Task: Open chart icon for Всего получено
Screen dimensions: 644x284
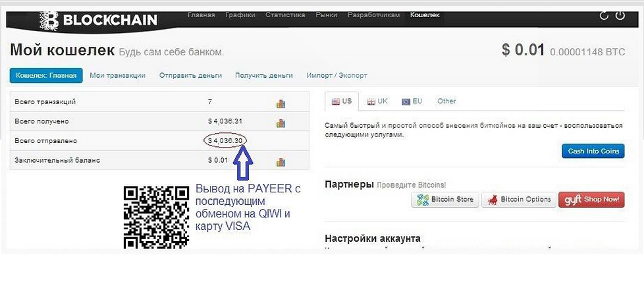Action: 281,123
